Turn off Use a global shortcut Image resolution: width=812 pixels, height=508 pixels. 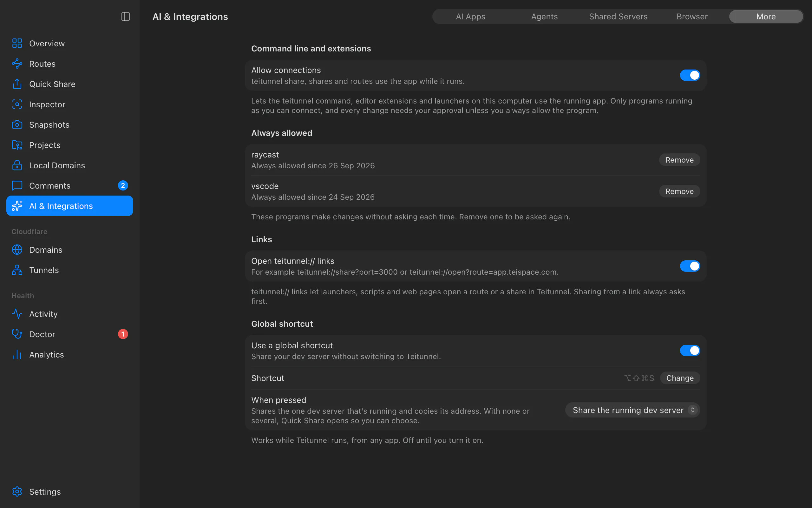(x=690, y=351)
